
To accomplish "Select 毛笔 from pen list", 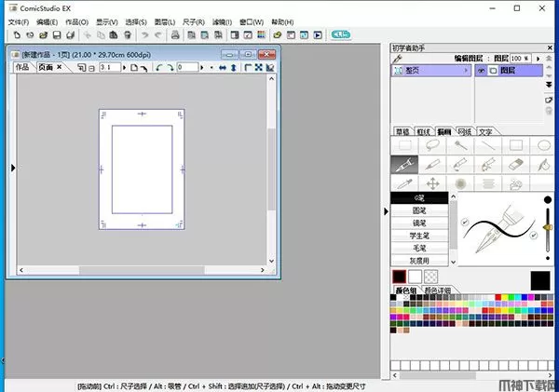I will (x=418, y=249).
